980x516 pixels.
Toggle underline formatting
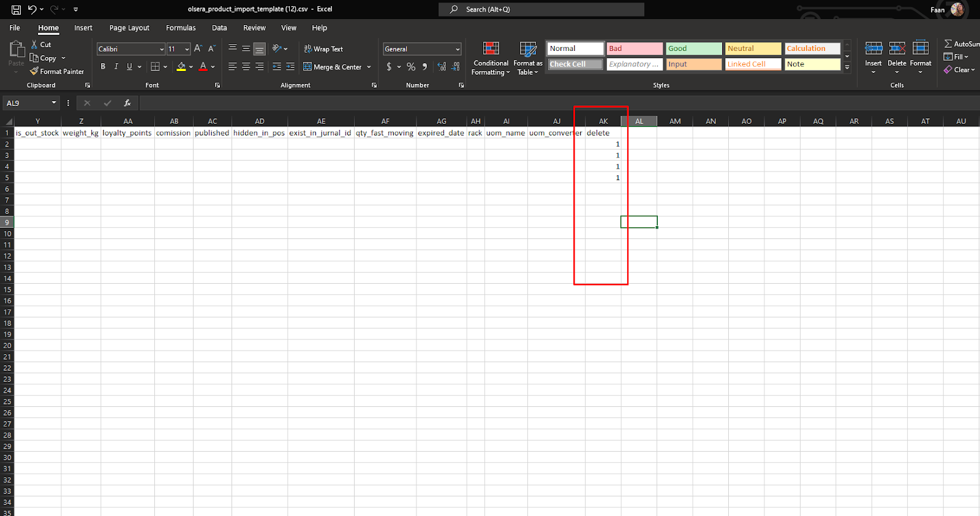pyautogui.click(x=129, y=67)
